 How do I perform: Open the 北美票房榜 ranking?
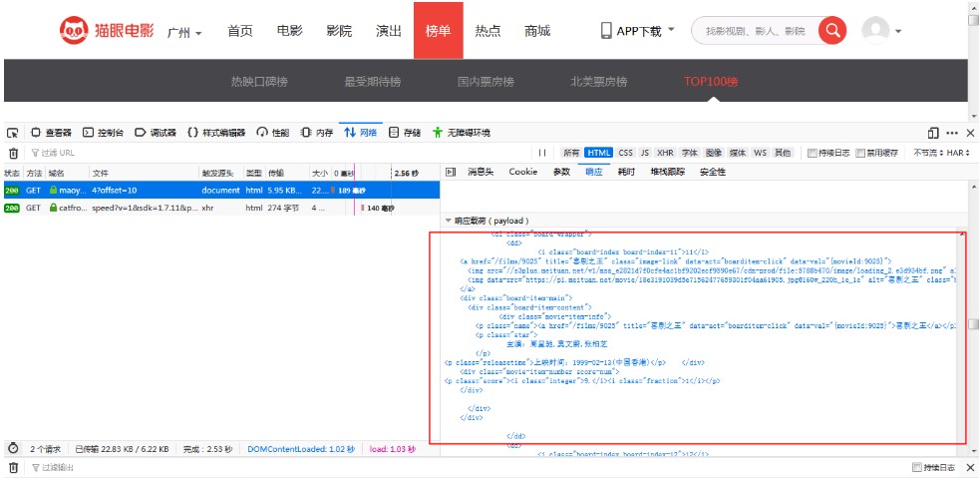tap(599, 82)
